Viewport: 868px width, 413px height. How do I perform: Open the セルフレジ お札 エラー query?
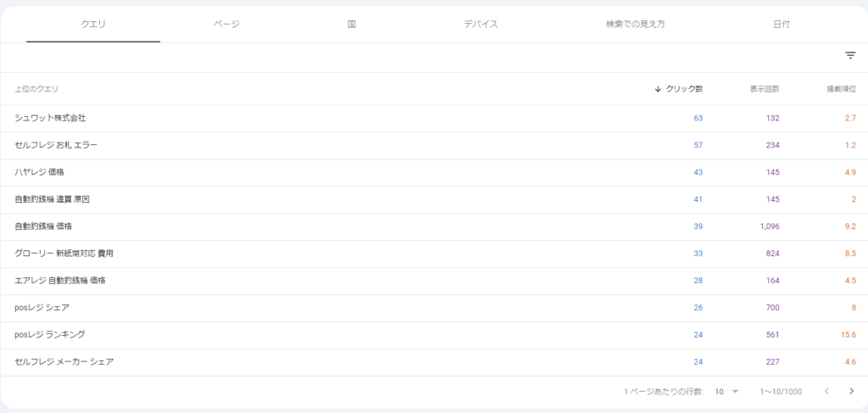tap(56, 145)
